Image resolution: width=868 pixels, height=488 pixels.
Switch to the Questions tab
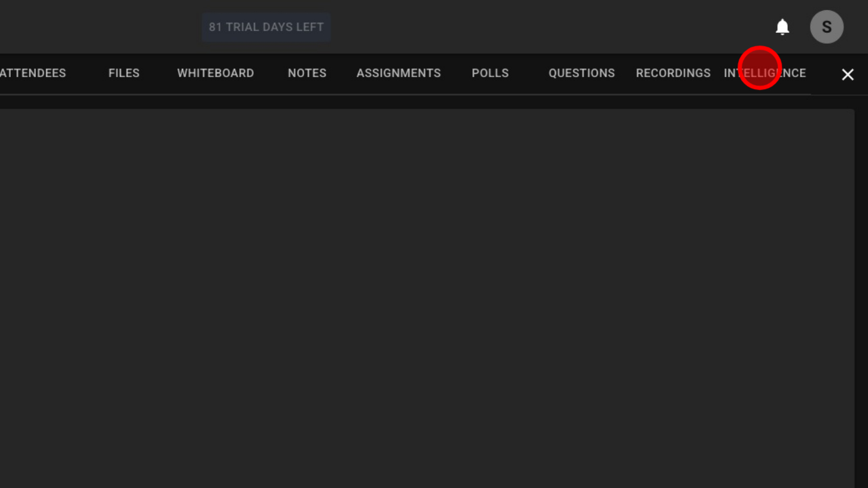click(582, 73)
